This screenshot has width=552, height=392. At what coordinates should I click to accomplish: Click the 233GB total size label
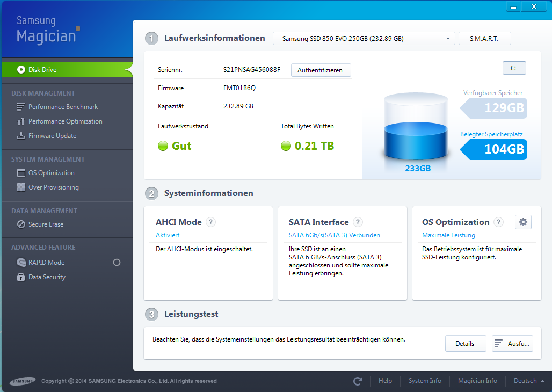point(418,169)
